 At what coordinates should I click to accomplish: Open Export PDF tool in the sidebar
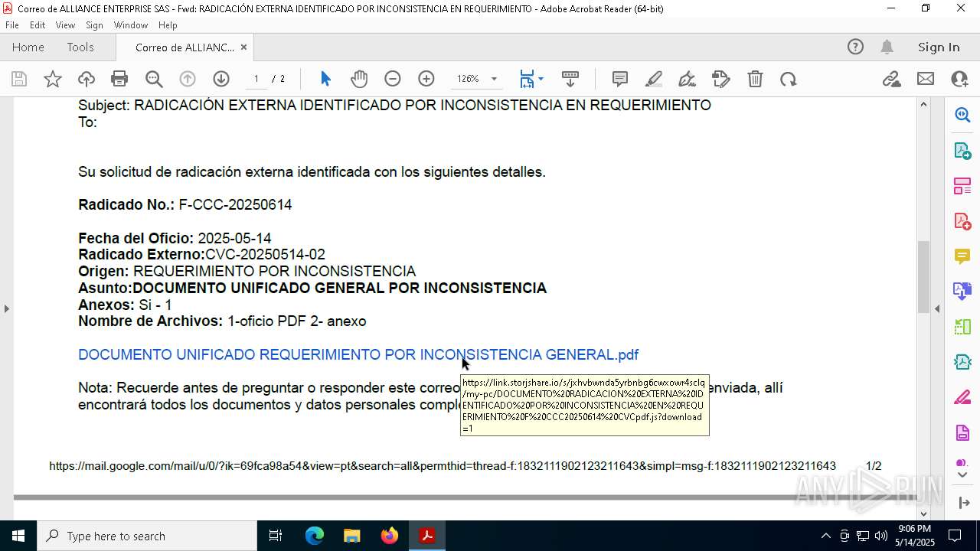pyautogui.click(x=962, y=150)
